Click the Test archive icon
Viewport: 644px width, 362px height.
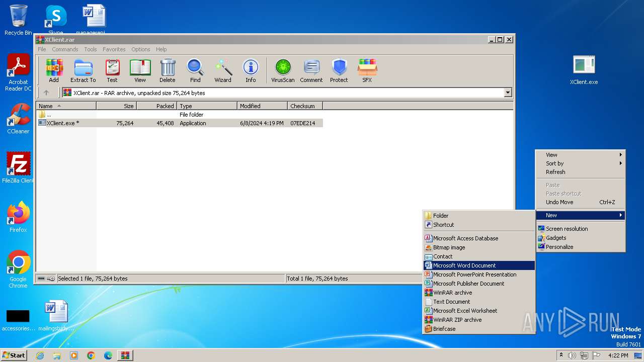click(112, 71)
